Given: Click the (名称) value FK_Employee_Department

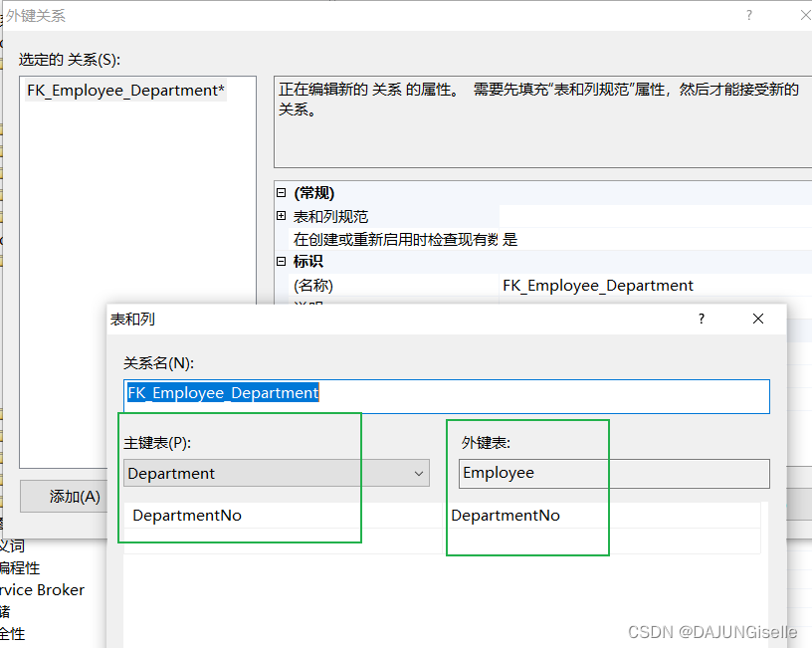Looking at the screenshot, I should coord(597,285).
